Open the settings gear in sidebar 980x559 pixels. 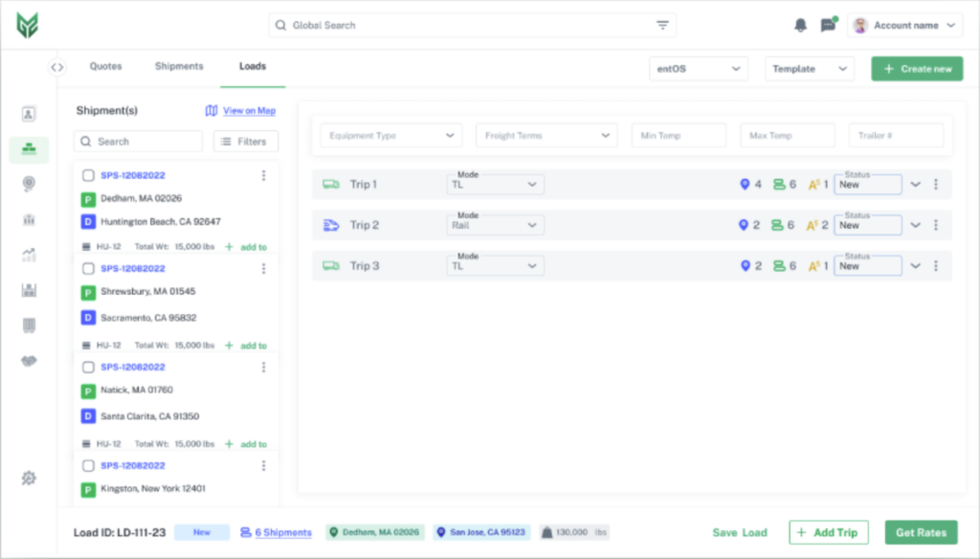(x=29, y=478)
